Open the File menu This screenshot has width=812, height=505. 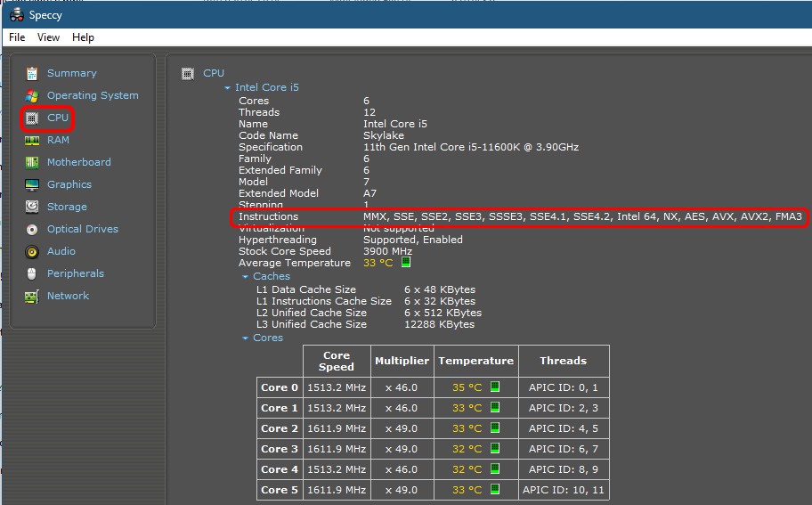(x=17, y=37)
